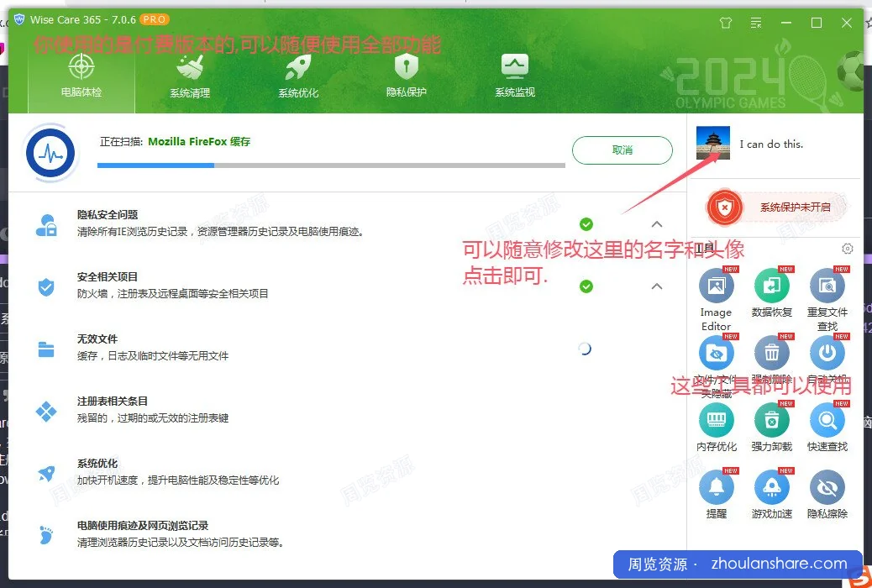The width and height of the screenshot is (872, 588).
Task: Open the 强力卸载 uninstaller tool
Action: pos(771,420)
